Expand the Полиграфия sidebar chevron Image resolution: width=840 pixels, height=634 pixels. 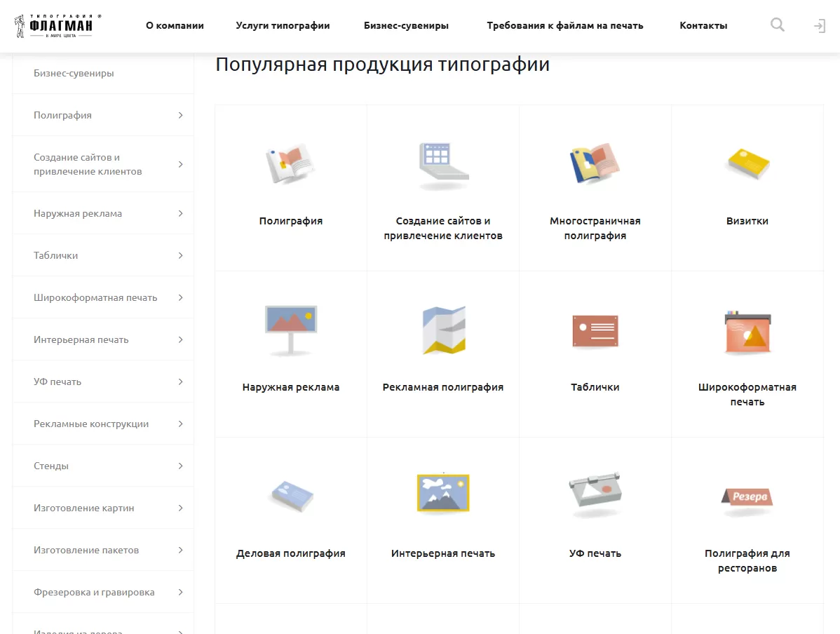tap(180, 115)
